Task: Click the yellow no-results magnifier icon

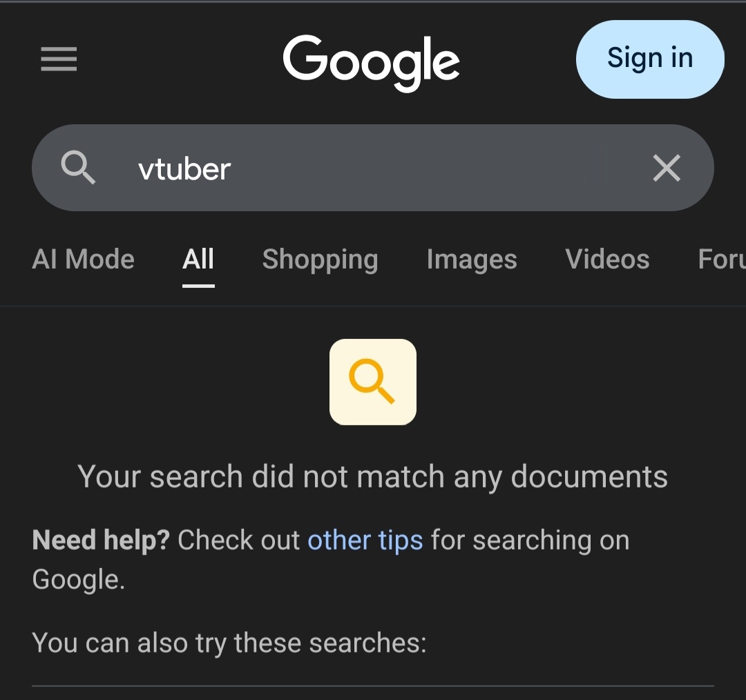Action: 372,382
